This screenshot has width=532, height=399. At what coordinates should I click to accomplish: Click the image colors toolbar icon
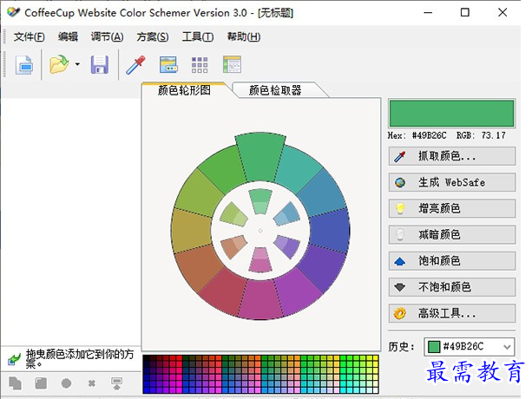pos(168,65)
